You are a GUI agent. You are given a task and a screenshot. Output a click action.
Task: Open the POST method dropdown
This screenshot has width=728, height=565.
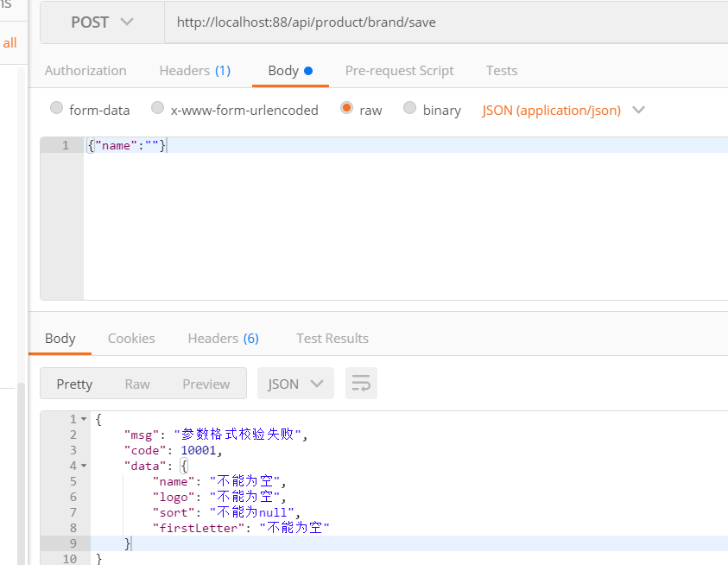(102, 22)
